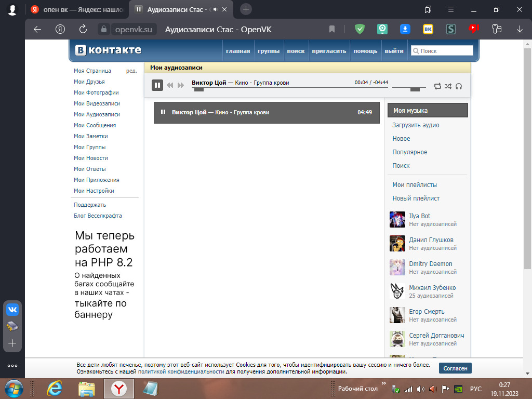Open Мои плейлисты

415,184
